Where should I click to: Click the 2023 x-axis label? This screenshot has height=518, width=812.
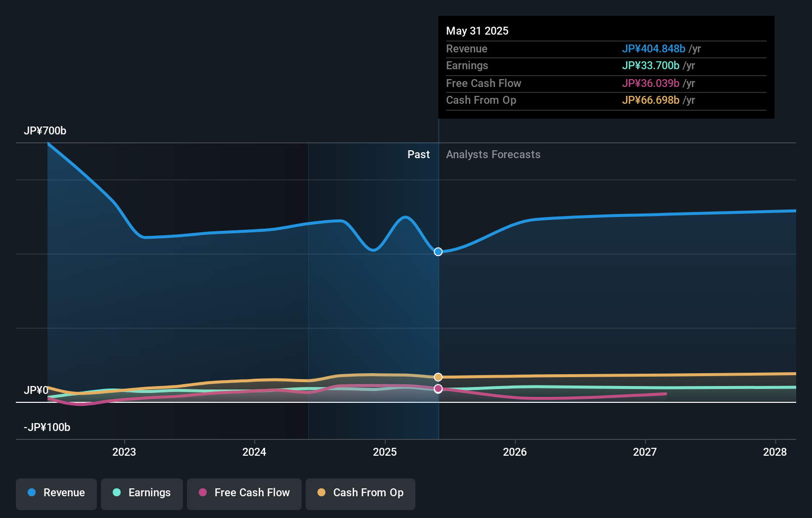click(124, 452)
